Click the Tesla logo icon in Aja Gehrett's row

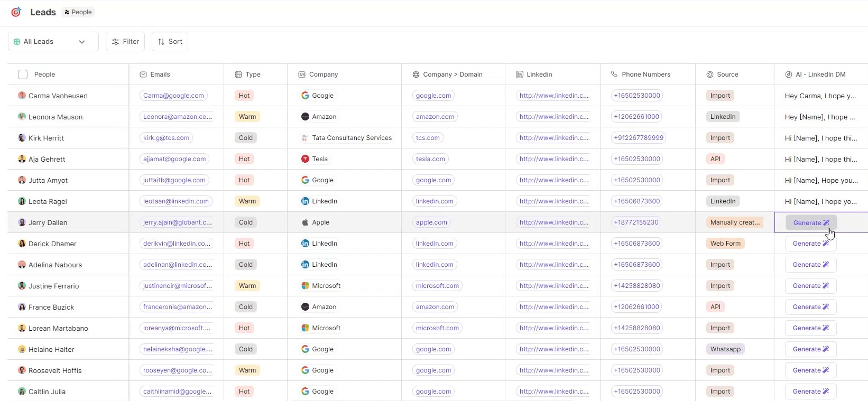305,159
